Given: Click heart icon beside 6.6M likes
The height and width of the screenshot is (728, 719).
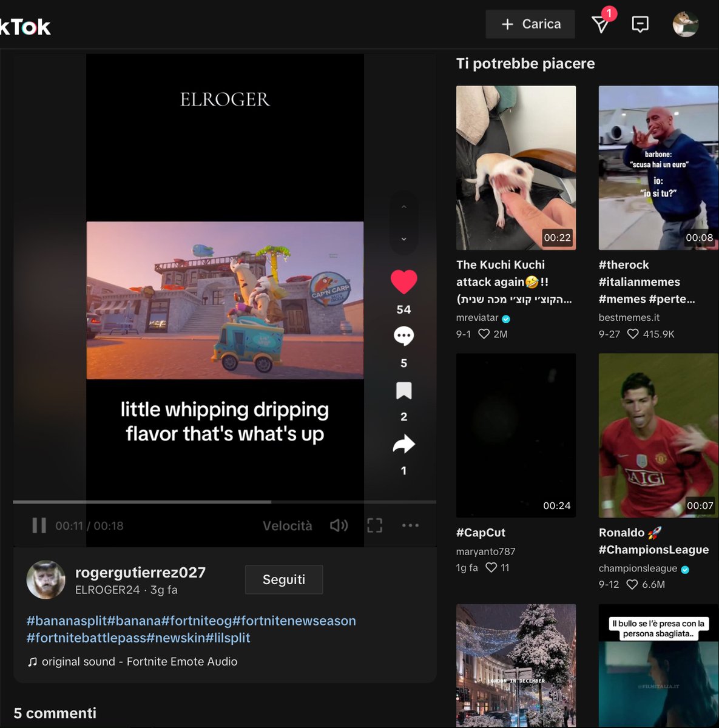Looking at the screenshot, I should click(632, 584).
